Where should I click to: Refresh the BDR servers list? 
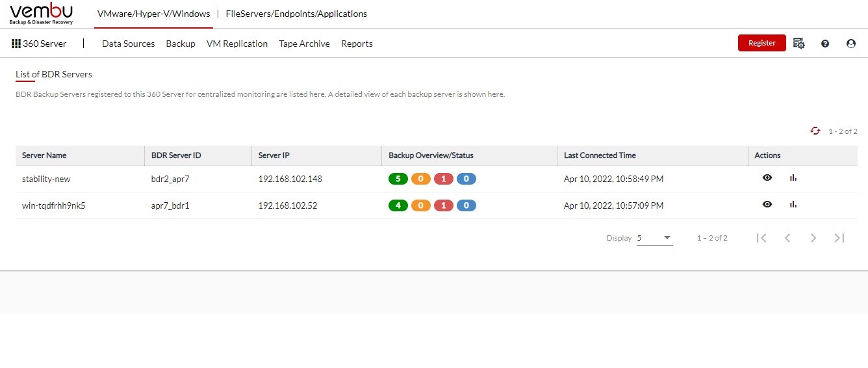(x=815, y=131)
